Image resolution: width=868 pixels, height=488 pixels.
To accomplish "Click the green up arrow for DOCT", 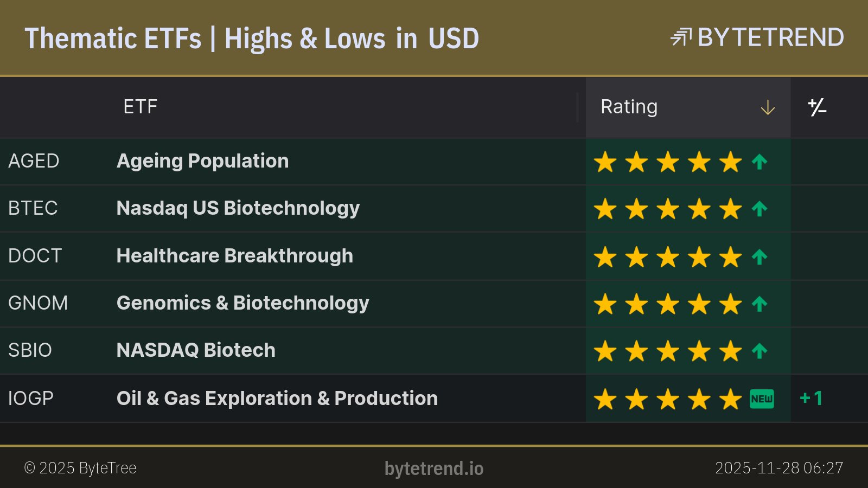I will 759,256.
